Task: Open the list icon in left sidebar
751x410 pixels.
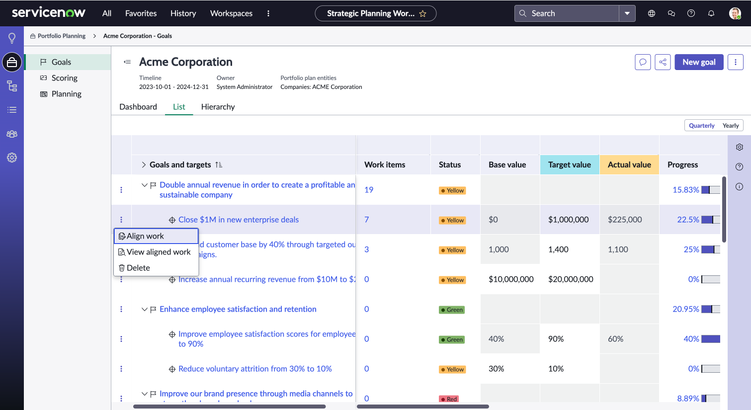Action: click(12, 110)
